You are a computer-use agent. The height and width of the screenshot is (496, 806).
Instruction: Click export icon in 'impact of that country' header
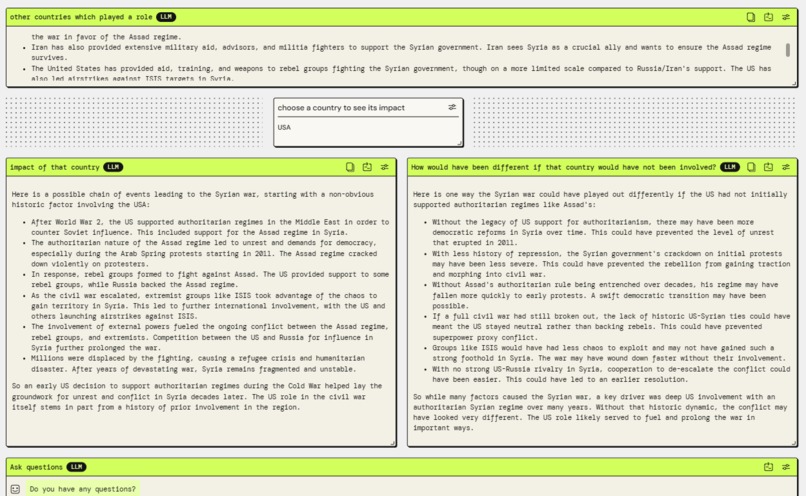click(367, 167)
